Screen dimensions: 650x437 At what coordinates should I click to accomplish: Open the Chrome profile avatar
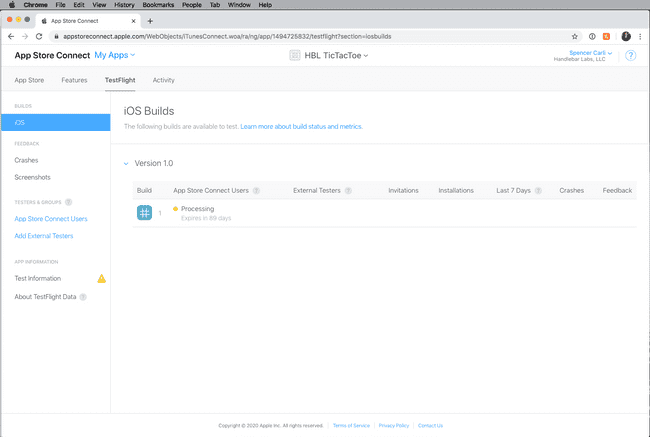(x=626, y=36)
